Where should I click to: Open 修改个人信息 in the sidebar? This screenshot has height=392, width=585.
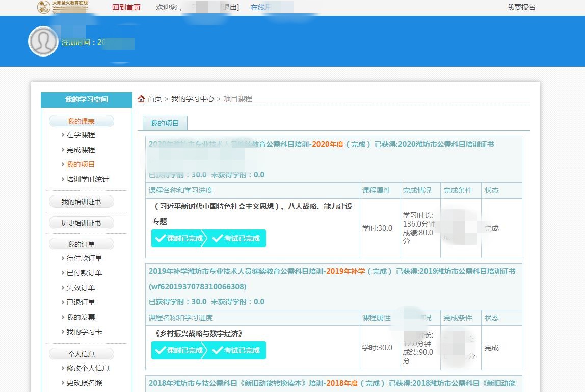(88, 368)
